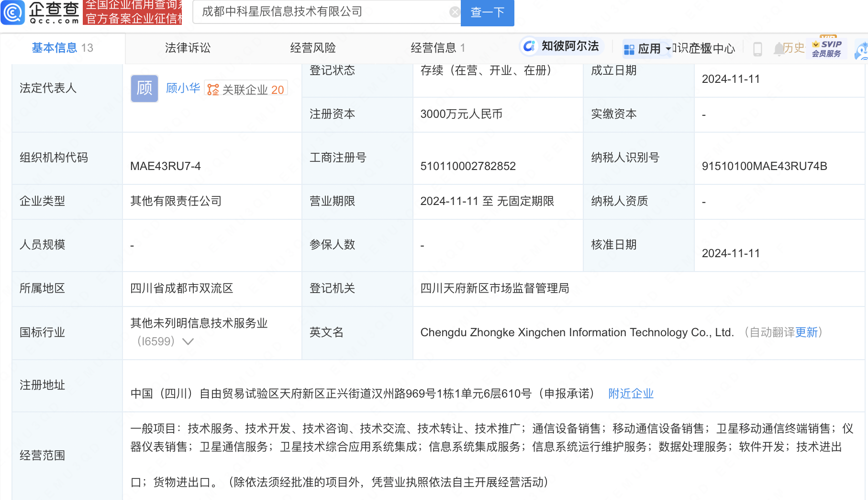Open legal representative 顾小华 link
This screenshot has width=868, height=500.
[183, 88]
